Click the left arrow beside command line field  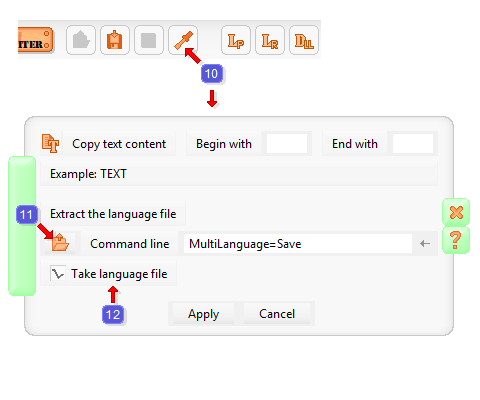425,244
